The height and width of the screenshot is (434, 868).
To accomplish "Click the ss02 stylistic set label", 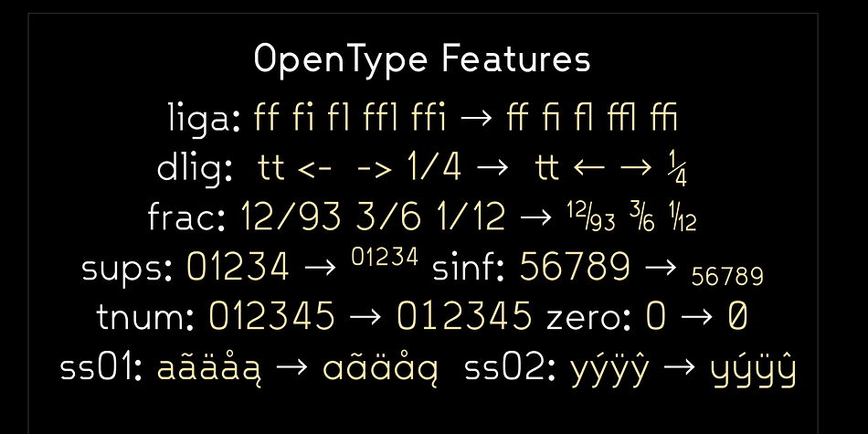I will 510,368.
